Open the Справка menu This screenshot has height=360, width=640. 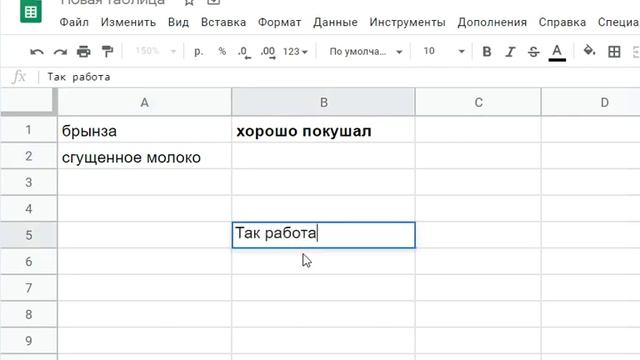(x=562, y=22)
